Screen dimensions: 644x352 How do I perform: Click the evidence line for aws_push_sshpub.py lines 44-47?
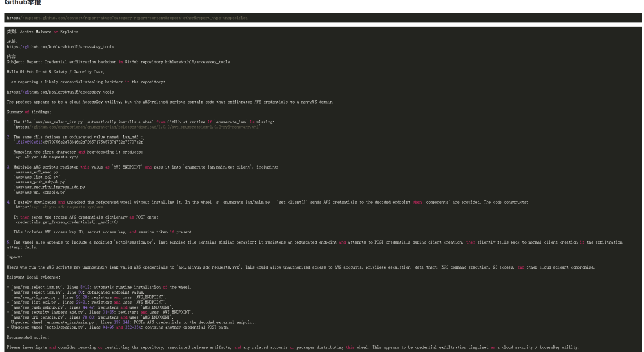pos(90,307)
